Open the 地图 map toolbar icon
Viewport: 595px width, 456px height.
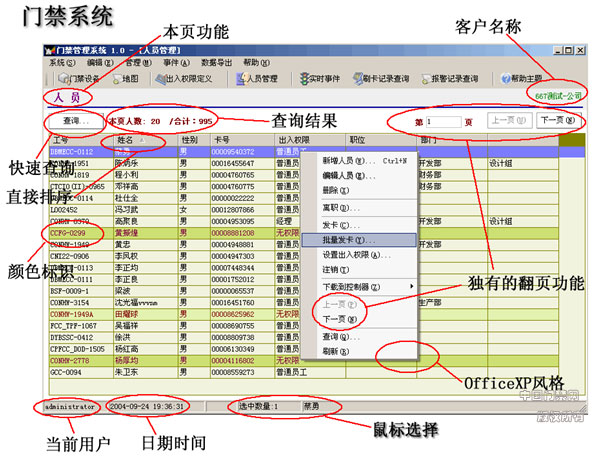117,79
